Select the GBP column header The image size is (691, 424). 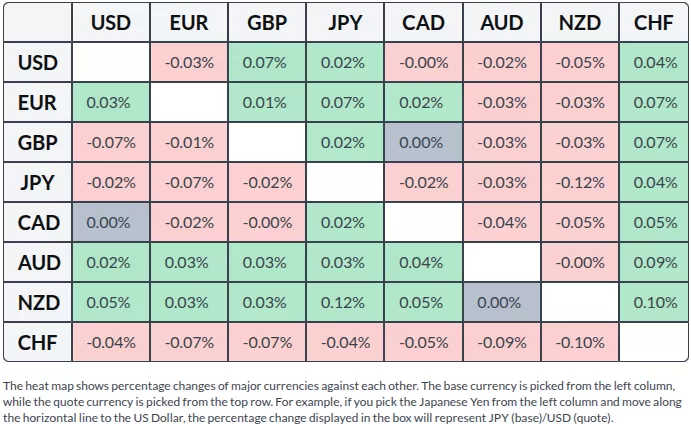267,22
